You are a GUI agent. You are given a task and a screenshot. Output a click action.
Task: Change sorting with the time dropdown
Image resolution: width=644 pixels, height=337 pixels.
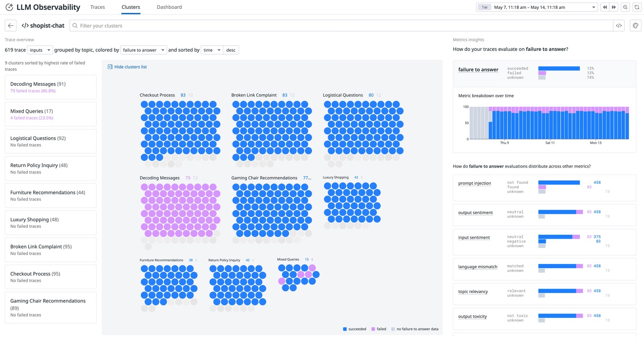[211, 50]
